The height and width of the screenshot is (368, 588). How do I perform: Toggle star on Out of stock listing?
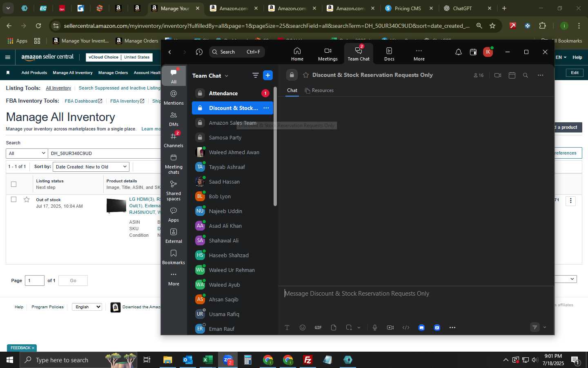coord(27,200)
